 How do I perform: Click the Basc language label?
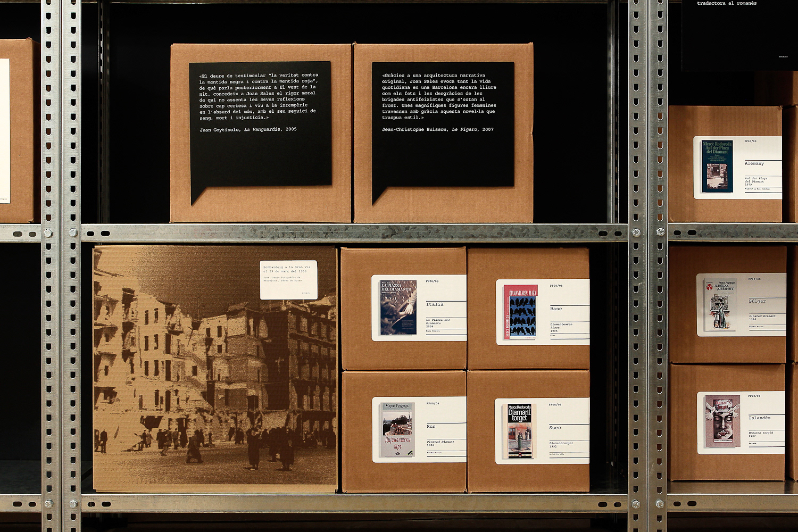point(556,309)
